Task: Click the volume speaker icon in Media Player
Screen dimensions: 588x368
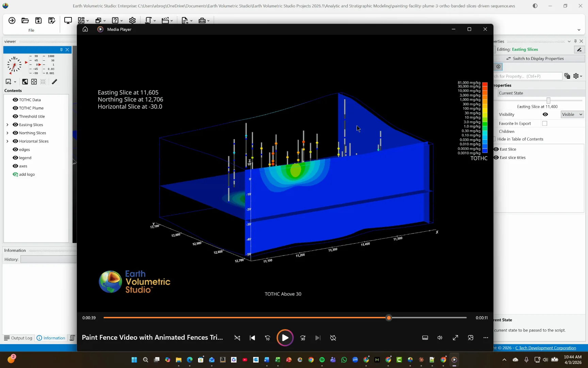Action: (440, 338)
